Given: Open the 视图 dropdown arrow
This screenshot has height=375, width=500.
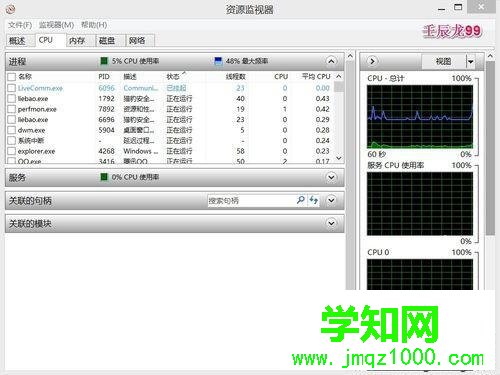Looking at the screenshot, I should tap(470, 61).
